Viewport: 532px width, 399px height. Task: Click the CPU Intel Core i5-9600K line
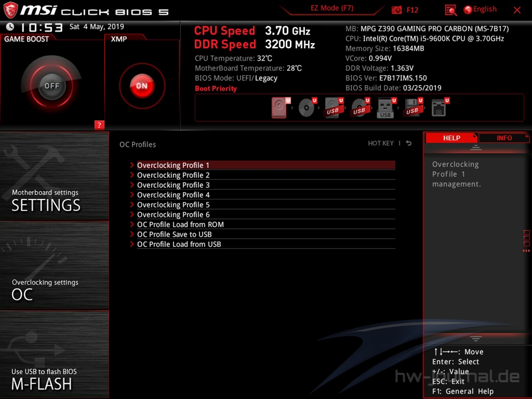click(x=425, y=39)
